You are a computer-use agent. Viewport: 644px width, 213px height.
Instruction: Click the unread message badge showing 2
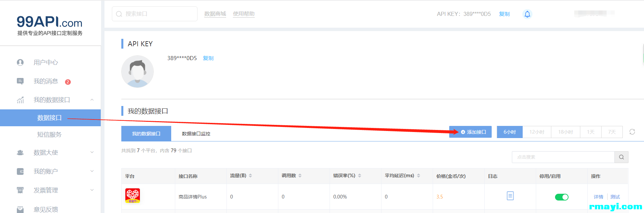(x=68, y=82)
